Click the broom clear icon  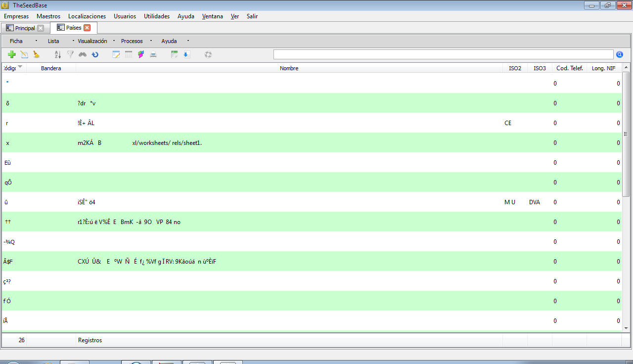(x=36, y=54)
